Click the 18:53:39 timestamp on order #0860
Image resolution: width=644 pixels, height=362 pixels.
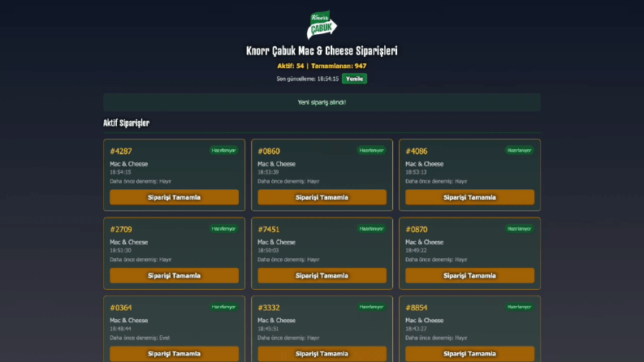268,172
